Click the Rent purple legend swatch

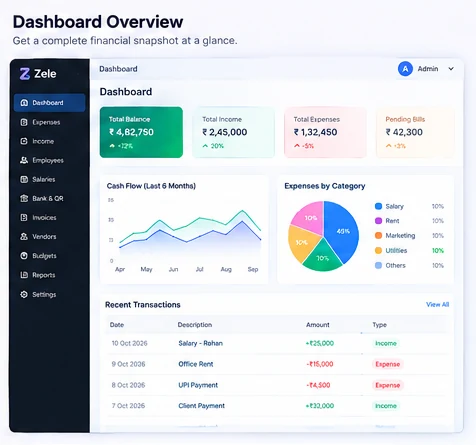378,221
